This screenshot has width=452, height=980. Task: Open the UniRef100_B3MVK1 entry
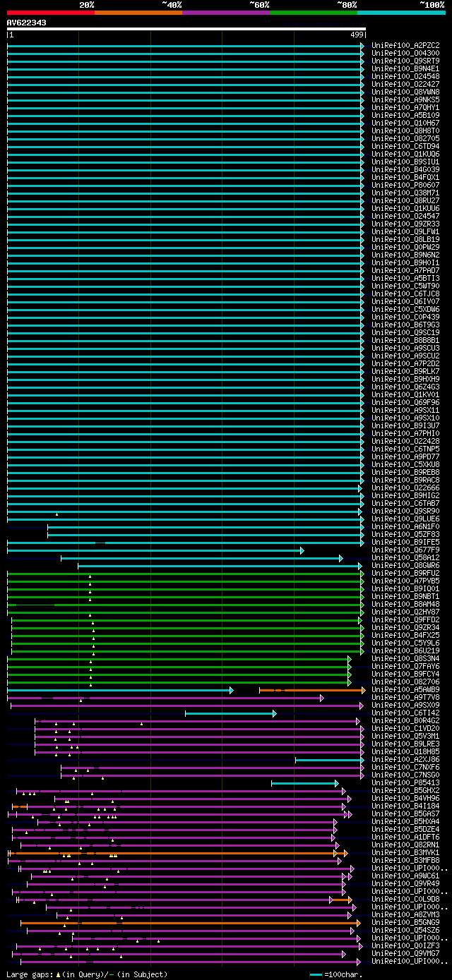[405, 853]
